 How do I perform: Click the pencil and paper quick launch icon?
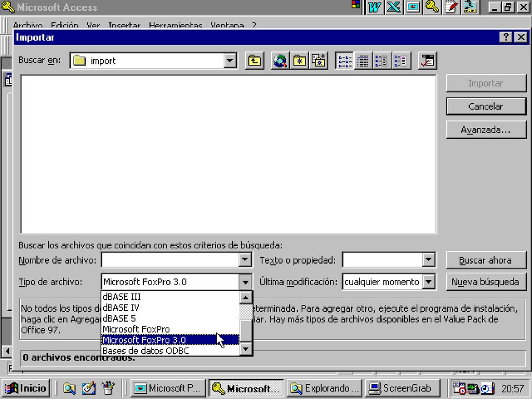[88, 388]
